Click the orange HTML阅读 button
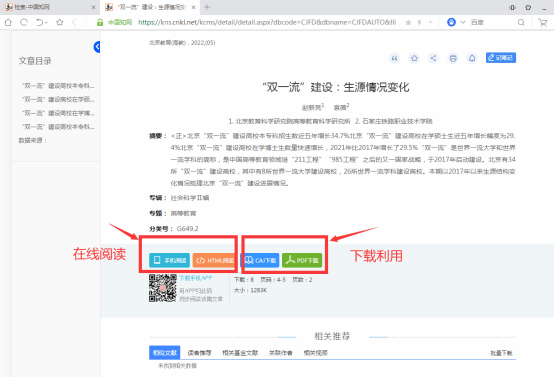Image resolution: width=554 pixels, height=378 pixels. (214, 260)
